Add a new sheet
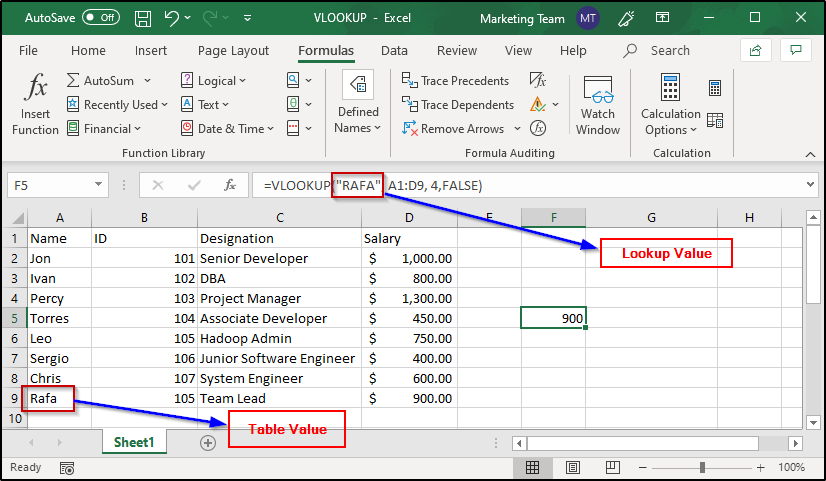The width and height of the screenshot is (826, 481). point(208,443)
